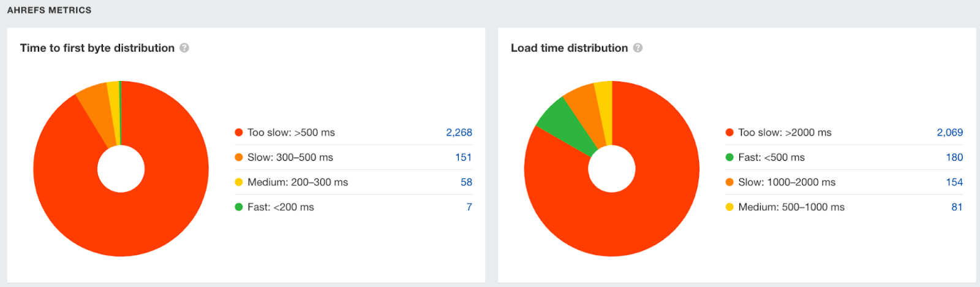Click the 180 fast load time count
The height and width of the screenshot is (287, 980).
(954, 158)
